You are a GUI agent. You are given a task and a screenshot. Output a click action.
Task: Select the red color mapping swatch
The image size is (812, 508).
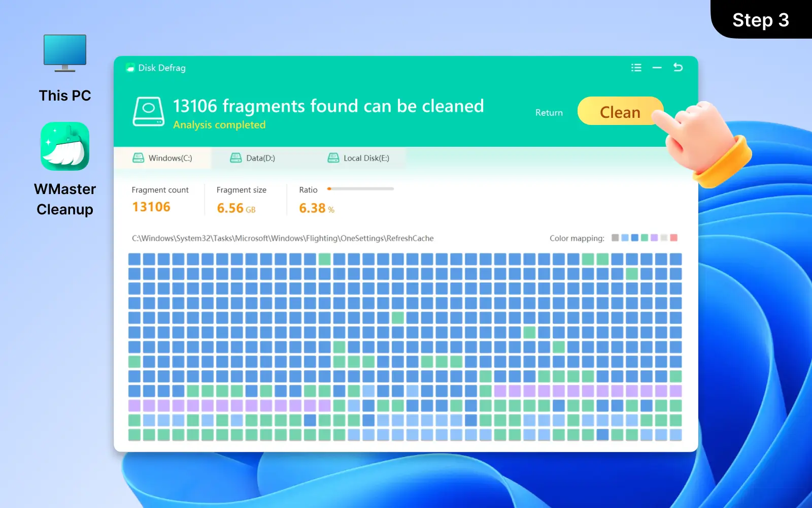673,238
